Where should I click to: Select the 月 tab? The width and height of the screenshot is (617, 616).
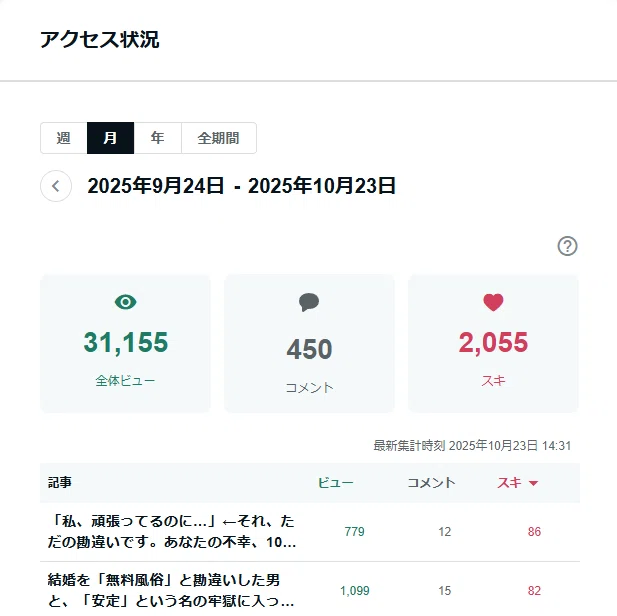110,138
